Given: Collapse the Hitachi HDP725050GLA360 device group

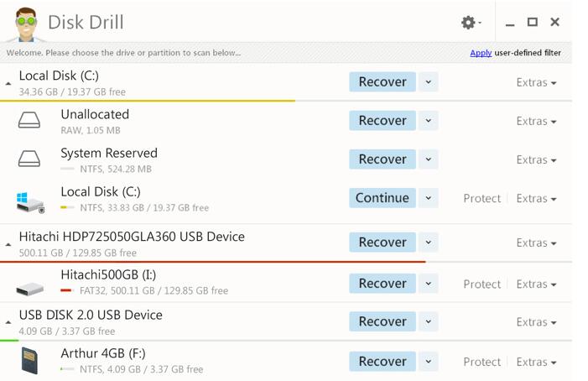Looking at the screenshot, I should coord(8,244).
